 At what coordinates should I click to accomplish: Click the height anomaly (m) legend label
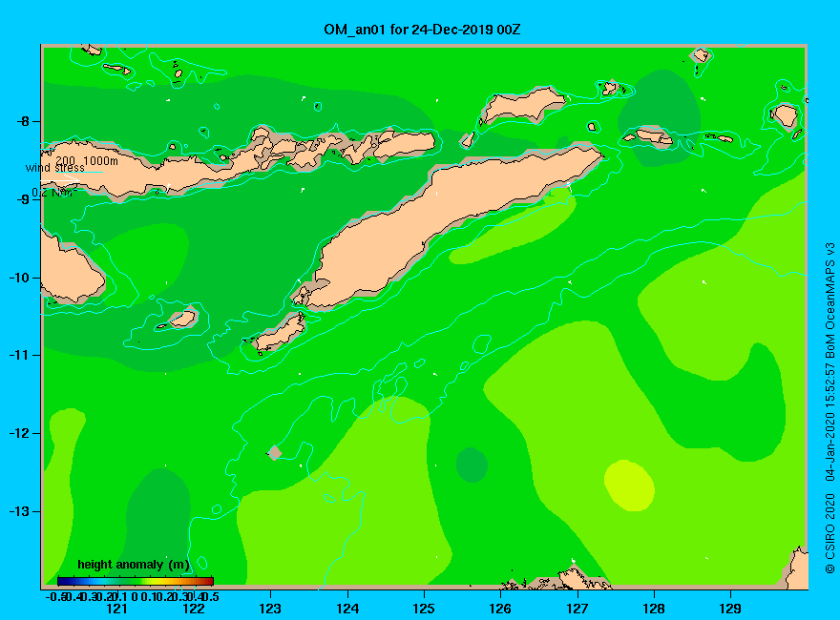134,565
